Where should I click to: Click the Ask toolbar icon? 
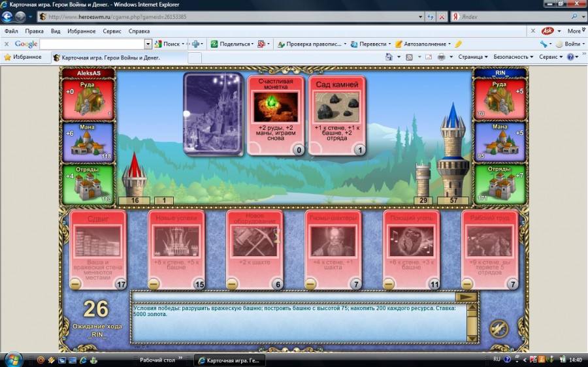(x=547, y=31)
